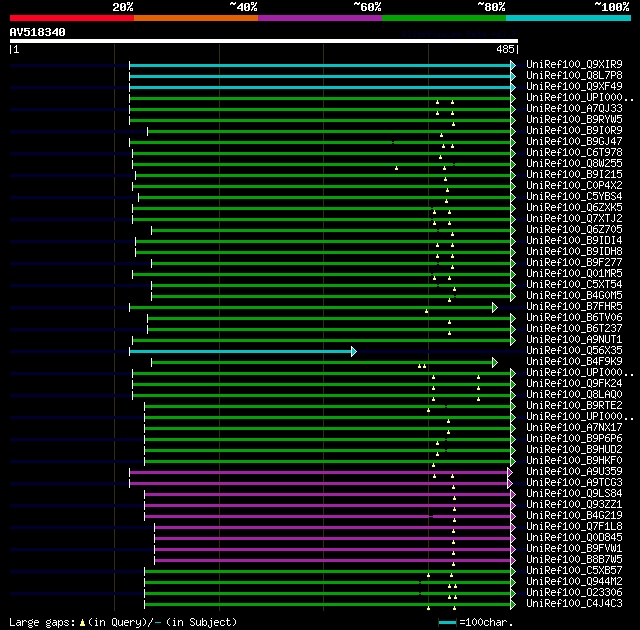Click the UniRef100_B9FVW1 label

coord(574,549)
